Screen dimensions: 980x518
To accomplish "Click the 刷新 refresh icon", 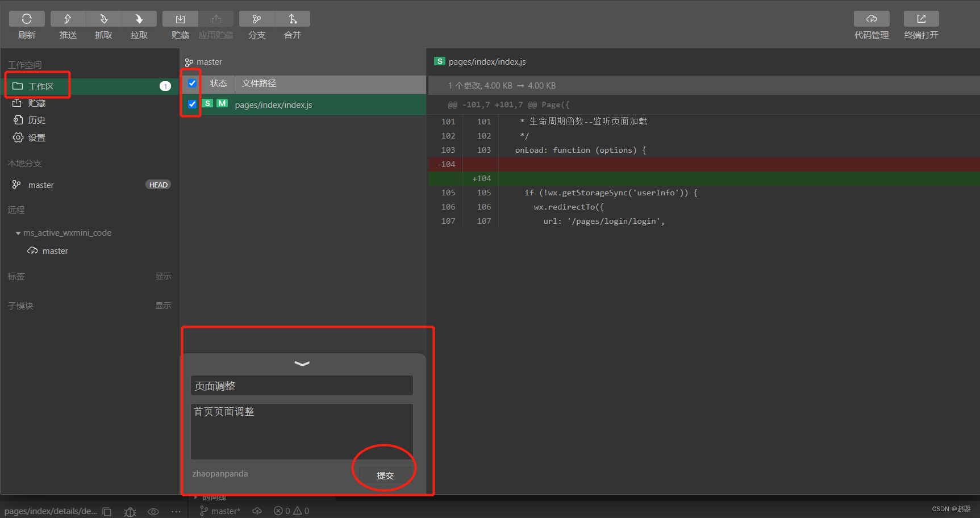I will click(x=27, y=19).
